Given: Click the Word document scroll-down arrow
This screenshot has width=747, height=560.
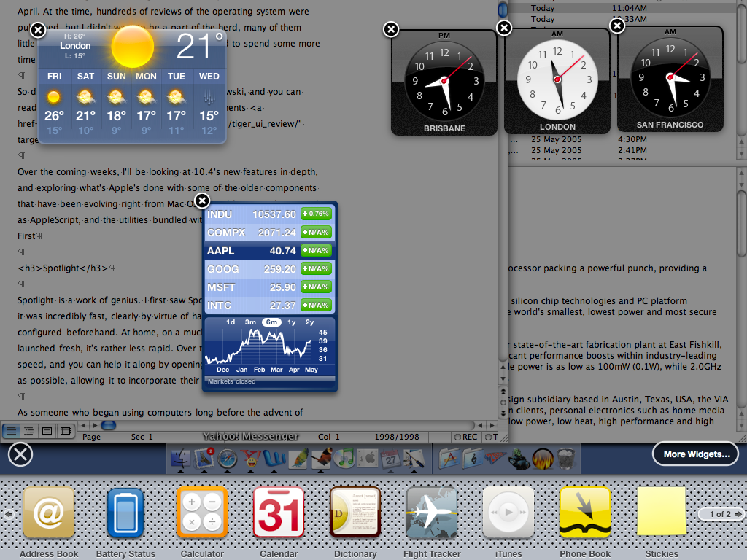Looking at the screenshot, I should click(x=503, y=378).
